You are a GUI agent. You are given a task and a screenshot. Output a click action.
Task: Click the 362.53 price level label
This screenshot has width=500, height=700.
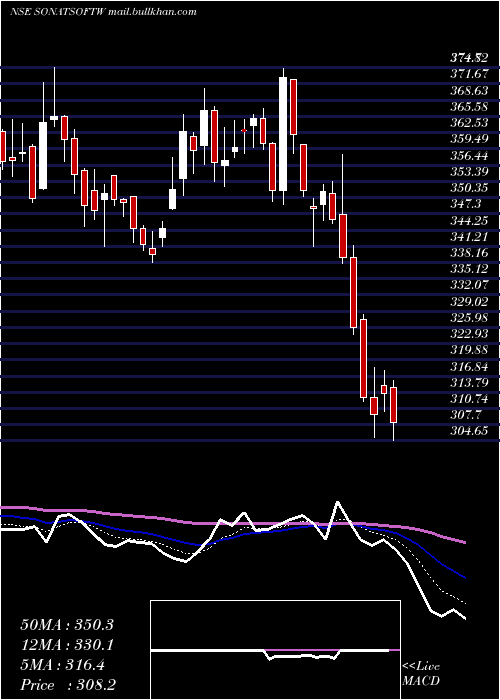pyautogui.click(x=469, y=122)
